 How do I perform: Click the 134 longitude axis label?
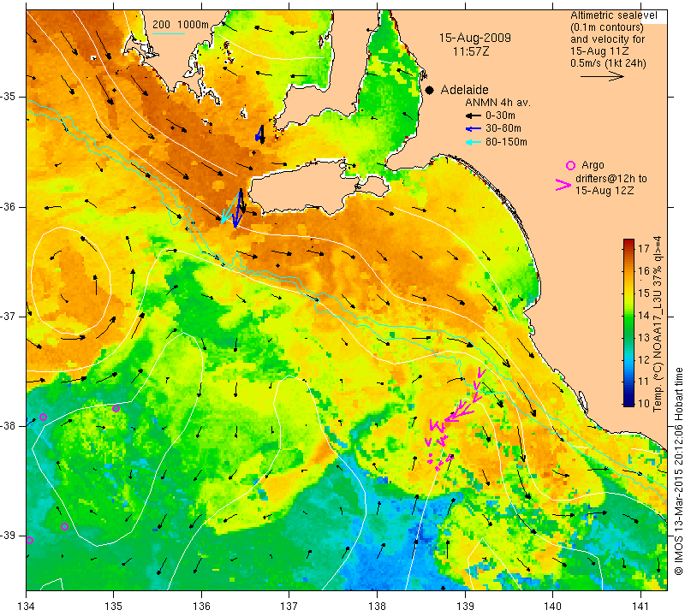click(27, 606)
